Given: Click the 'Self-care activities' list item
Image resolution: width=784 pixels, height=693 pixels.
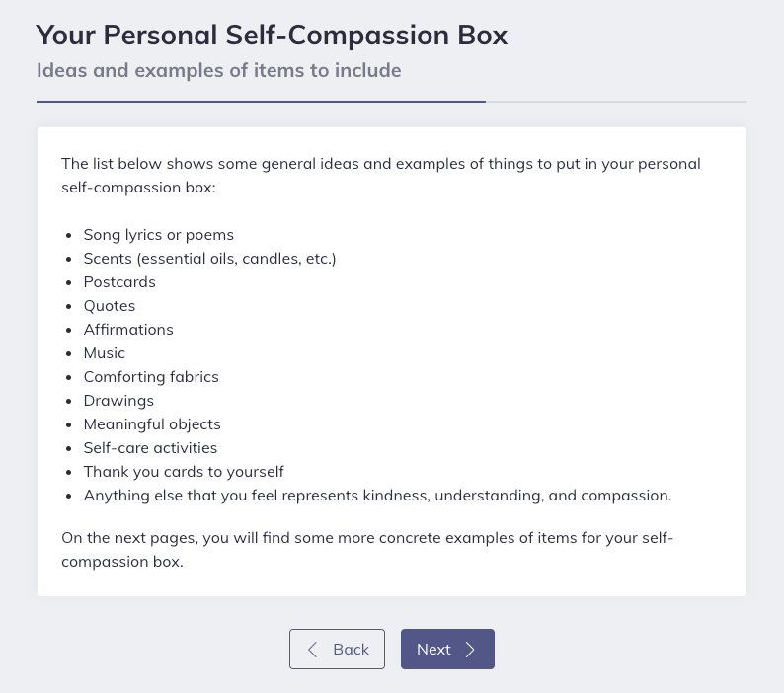Looking at the screenshot, I should click(150, 448).
